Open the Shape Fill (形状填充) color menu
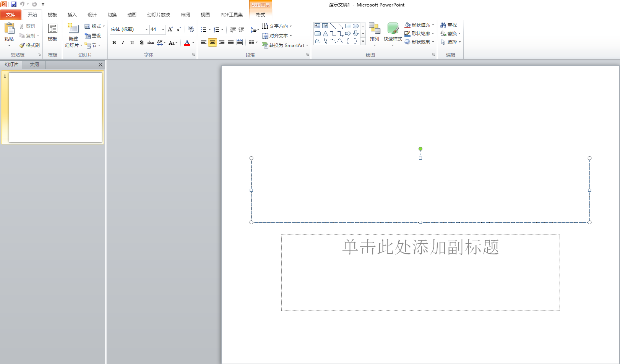The height and width of the screenshot is (364, 620). tap(419, 25)
